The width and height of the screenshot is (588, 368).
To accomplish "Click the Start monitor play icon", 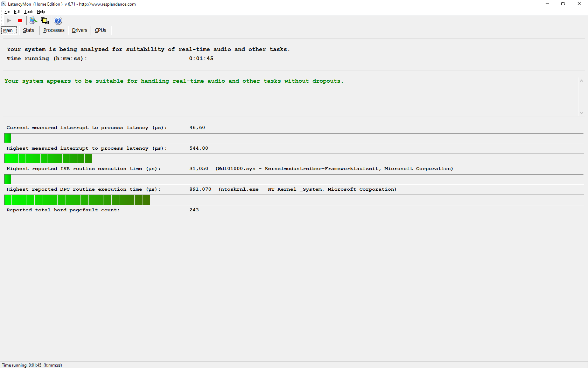I will pos(9,21).
